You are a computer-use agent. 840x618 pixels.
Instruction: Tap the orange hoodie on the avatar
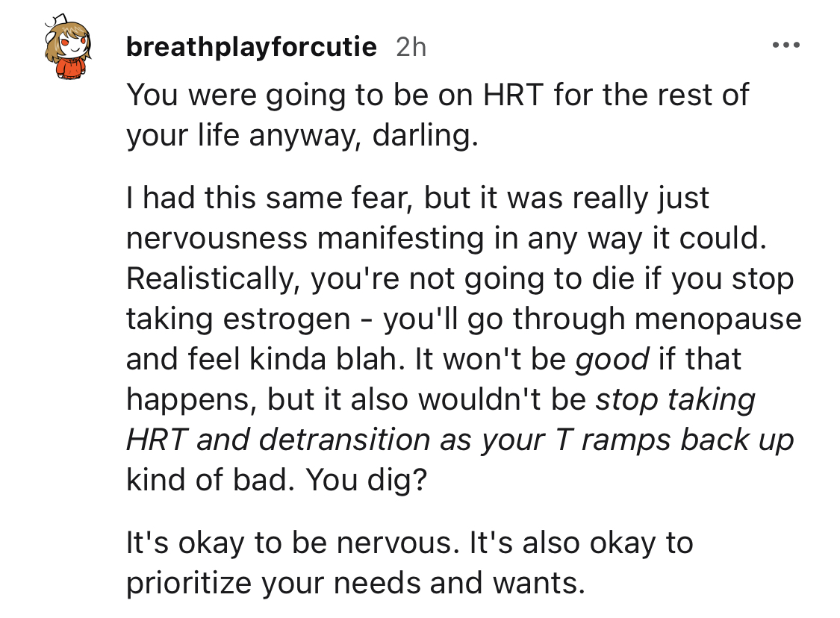tap(69, 69)
